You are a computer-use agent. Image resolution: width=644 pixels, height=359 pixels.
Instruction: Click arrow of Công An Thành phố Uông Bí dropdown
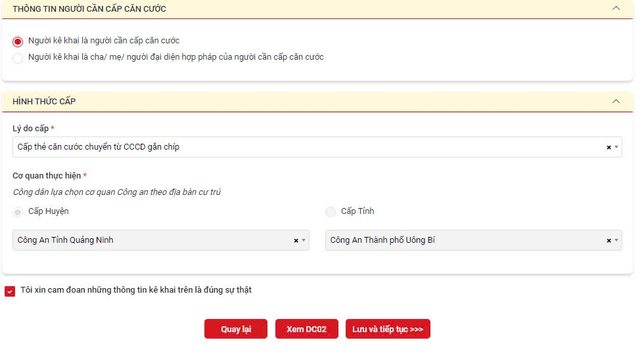click(616, 241)
